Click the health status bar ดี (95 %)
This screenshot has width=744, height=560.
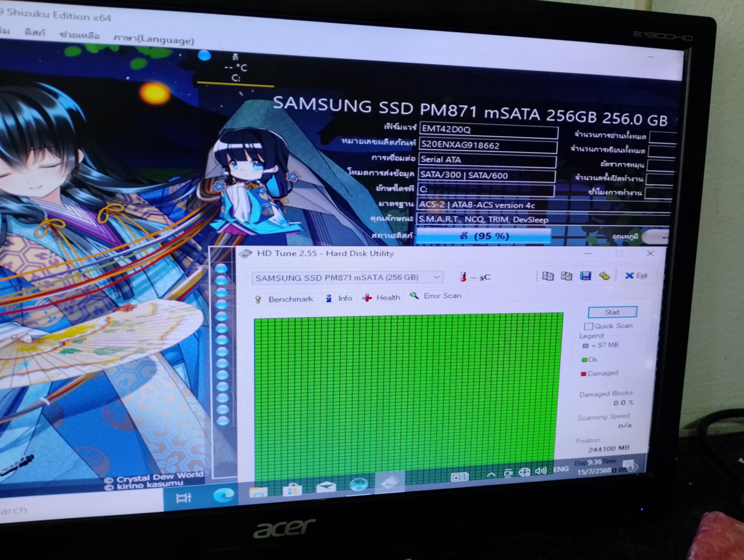pos(484,236)
